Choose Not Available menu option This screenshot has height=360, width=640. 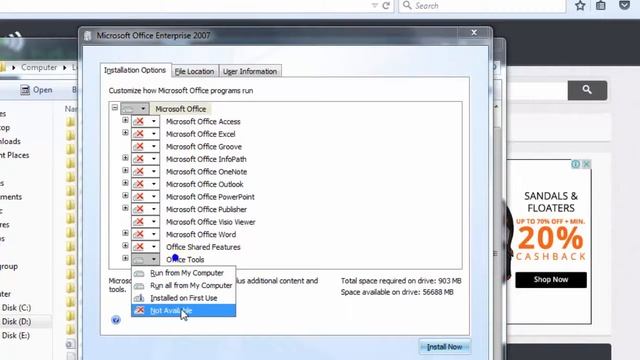(183, 311)
